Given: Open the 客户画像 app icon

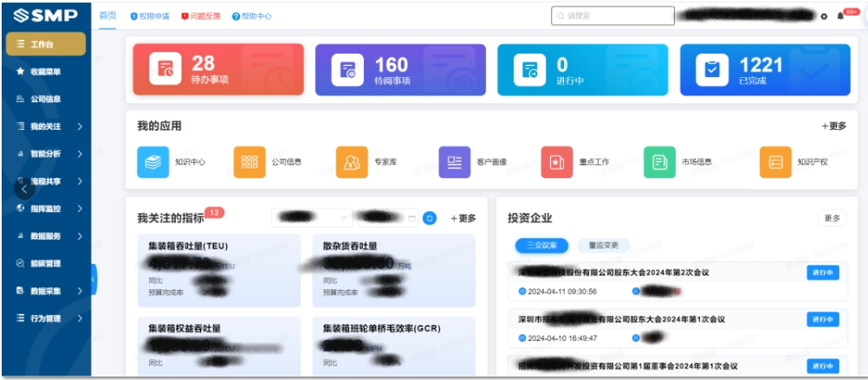Looking at the screenshot, I should pos(455,162).
